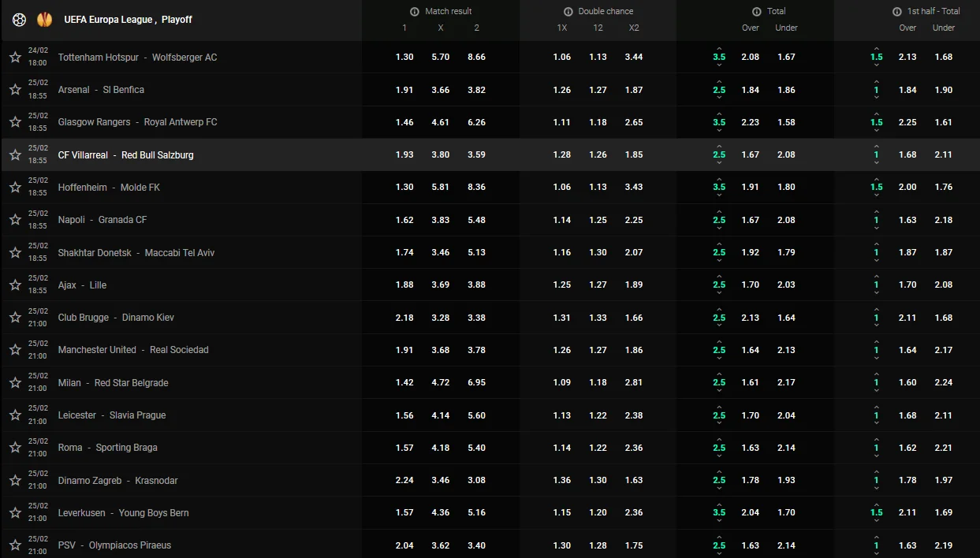Lower Total line below 2.5 for Napoli match
The width and height of the screenshot is (980, 558).
tap(719, 229)
